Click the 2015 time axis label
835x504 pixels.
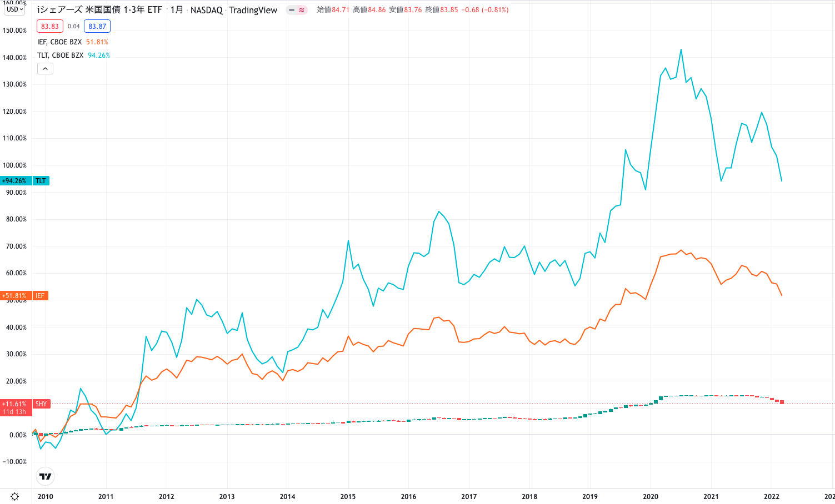coord(348,497)
